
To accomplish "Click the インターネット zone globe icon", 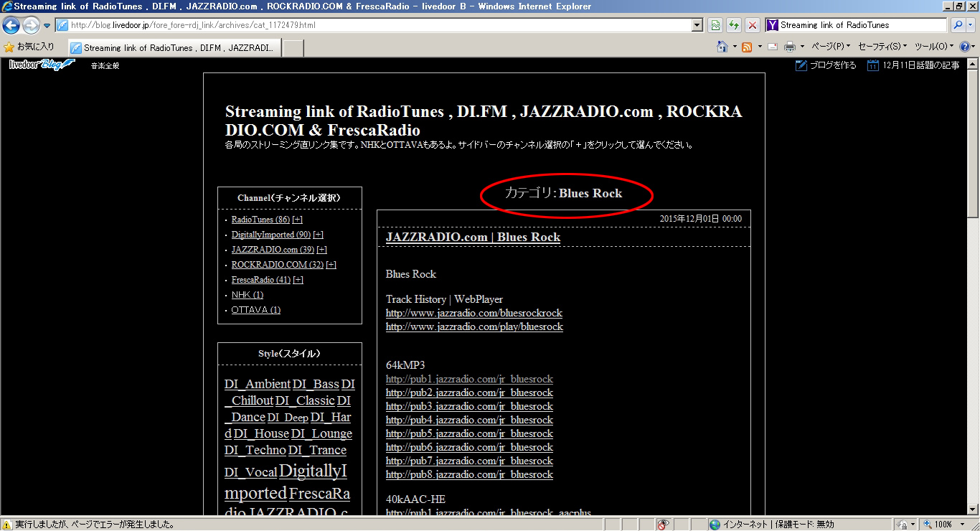I will coord(715,525).
